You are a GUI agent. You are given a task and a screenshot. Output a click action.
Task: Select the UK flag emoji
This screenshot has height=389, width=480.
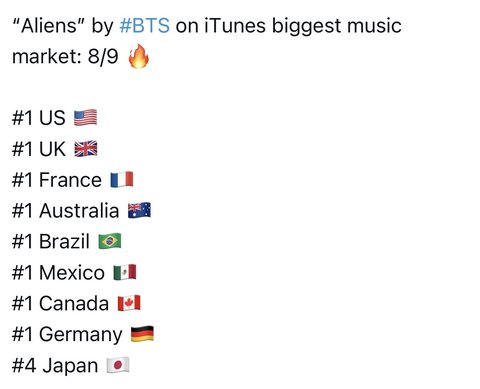86,149
